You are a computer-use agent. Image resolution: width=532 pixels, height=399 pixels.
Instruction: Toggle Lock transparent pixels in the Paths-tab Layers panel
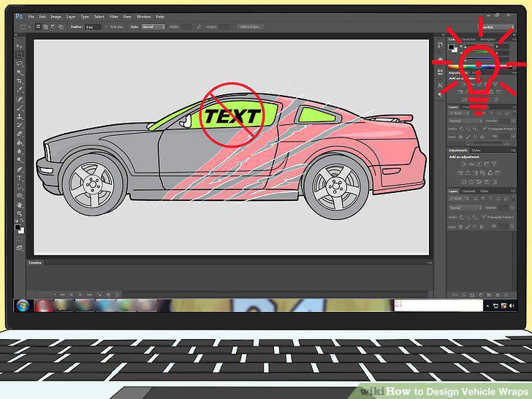(460, 227)
